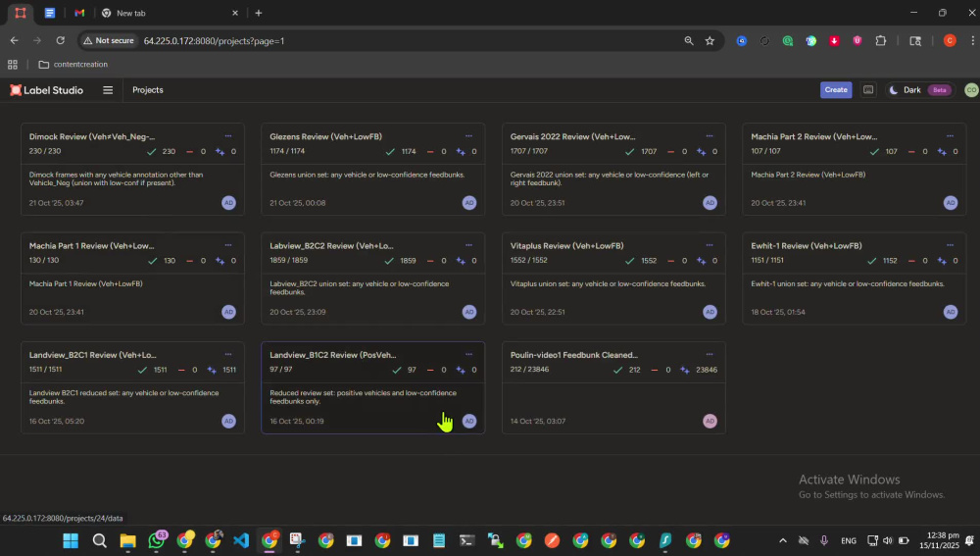
Task: Open the Vitaplus Review project card
Action: point(613,278)
